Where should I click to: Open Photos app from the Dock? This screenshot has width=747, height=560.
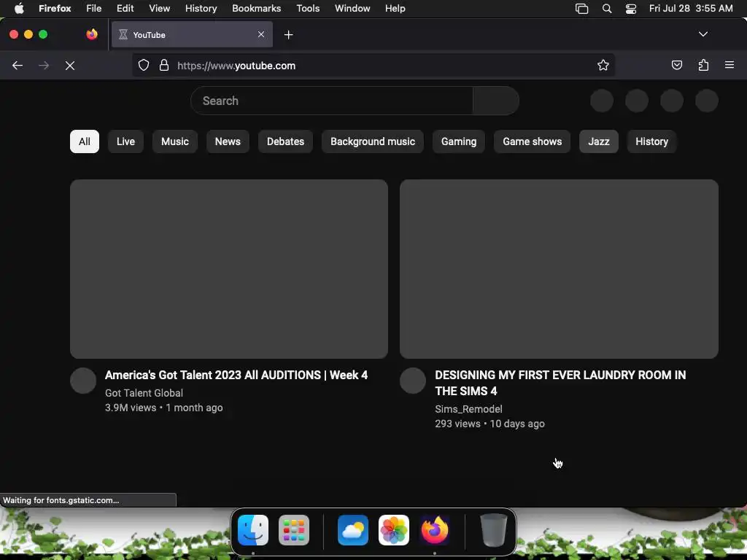click(x=393, y=530)
